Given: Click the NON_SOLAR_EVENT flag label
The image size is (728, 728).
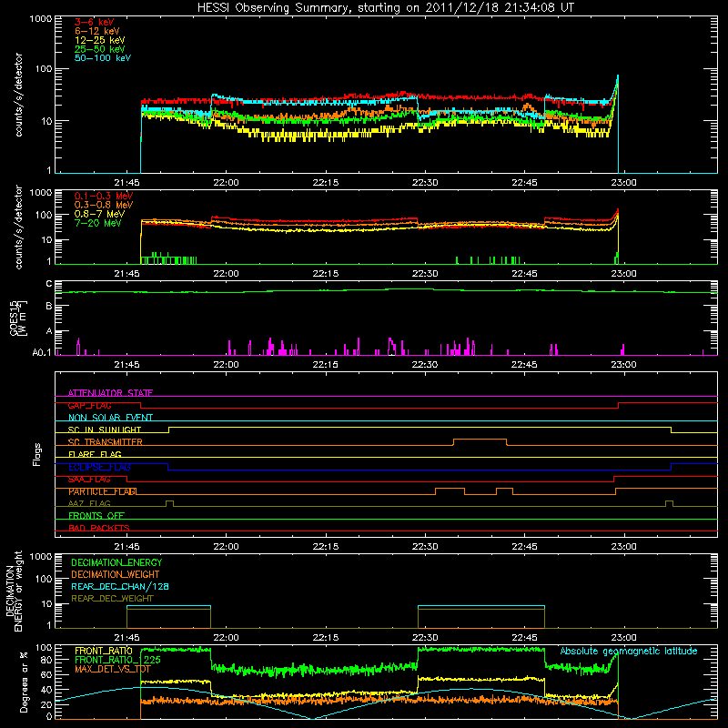Looking at the screenshot, I should [x=110, y=418].
